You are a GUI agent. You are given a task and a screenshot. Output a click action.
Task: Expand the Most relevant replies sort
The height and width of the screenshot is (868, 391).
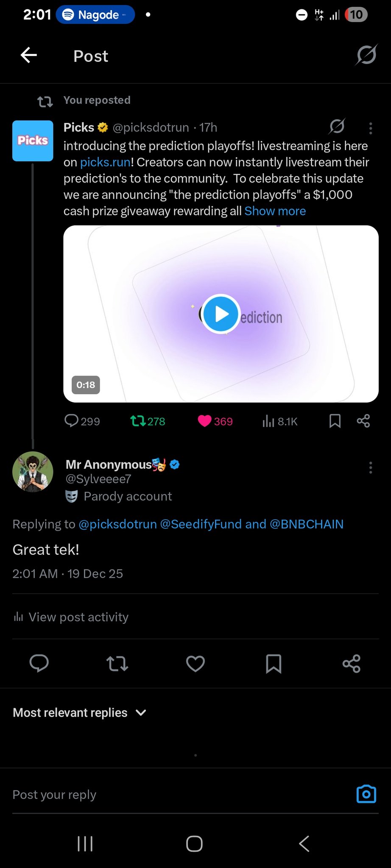pos(80,713)
